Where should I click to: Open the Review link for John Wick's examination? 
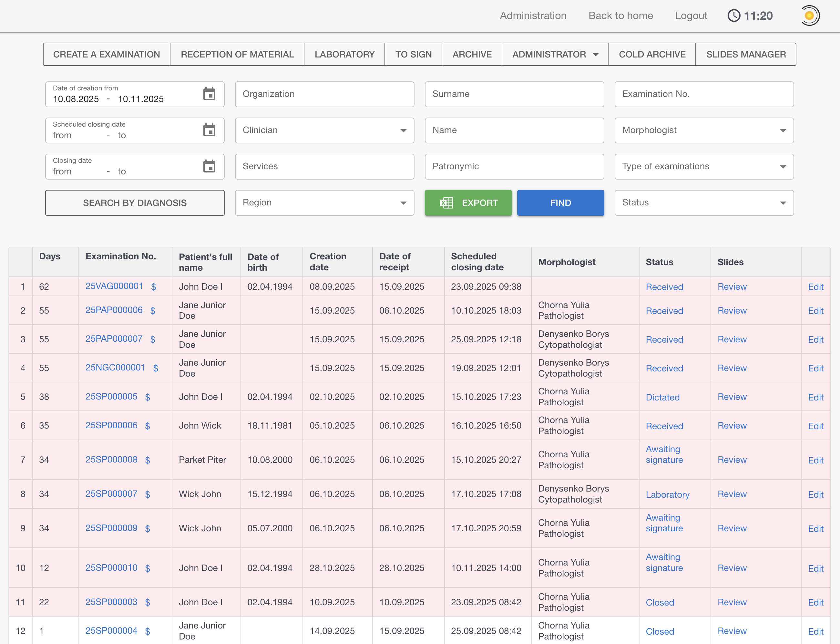[732, 425]
